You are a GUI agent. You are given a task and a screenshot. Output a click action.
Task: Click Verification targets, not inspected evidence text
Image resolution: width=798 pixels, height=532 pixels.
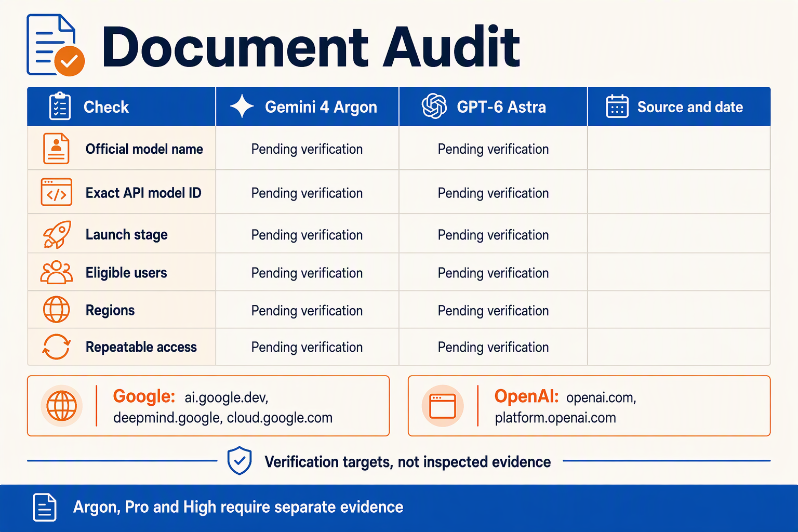[408, 462]
